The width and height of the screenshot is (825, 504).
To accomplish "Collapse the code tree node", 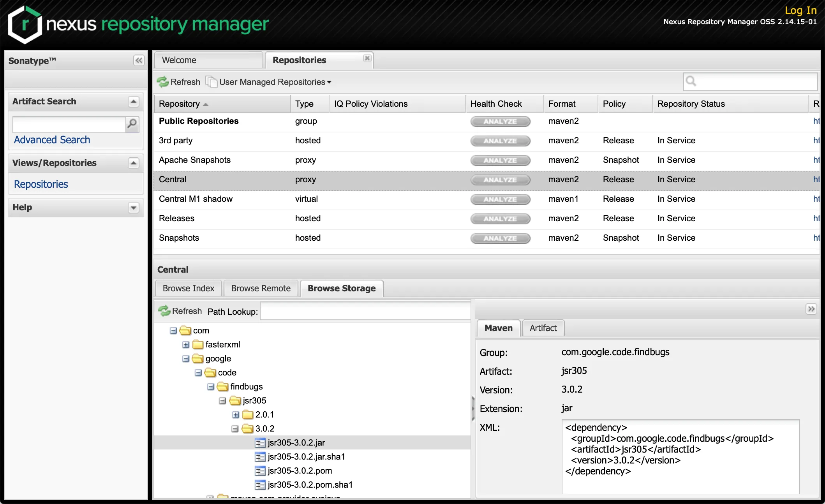I will click(x=198, y=373).
